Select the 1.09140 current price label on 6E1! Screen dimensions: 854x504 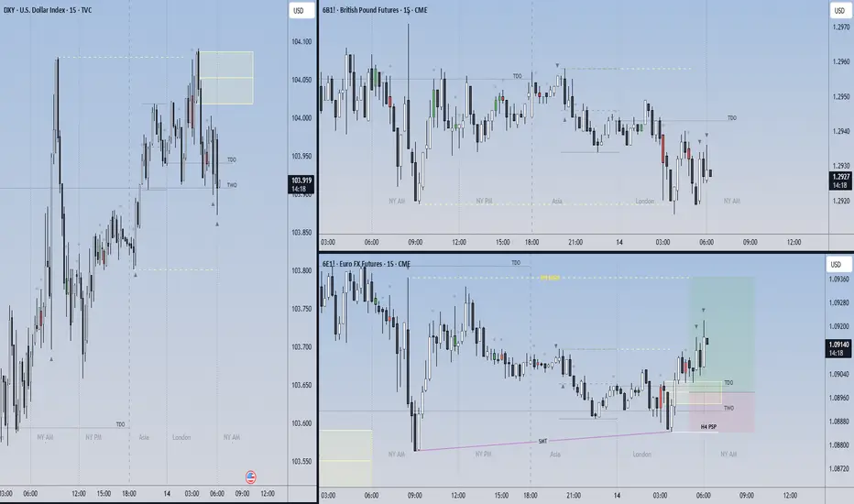pos(839,348)
